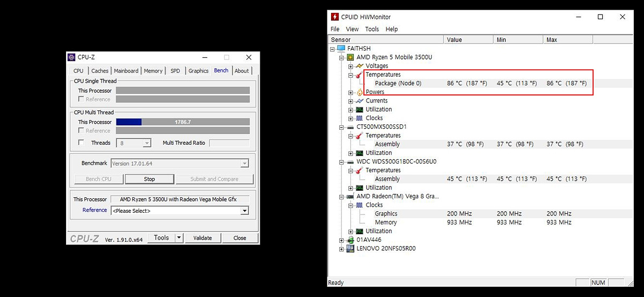Screen dimensions: 644x297
Task: Click the Tools button in CPU-Z
Action: (x=162, y=238)
